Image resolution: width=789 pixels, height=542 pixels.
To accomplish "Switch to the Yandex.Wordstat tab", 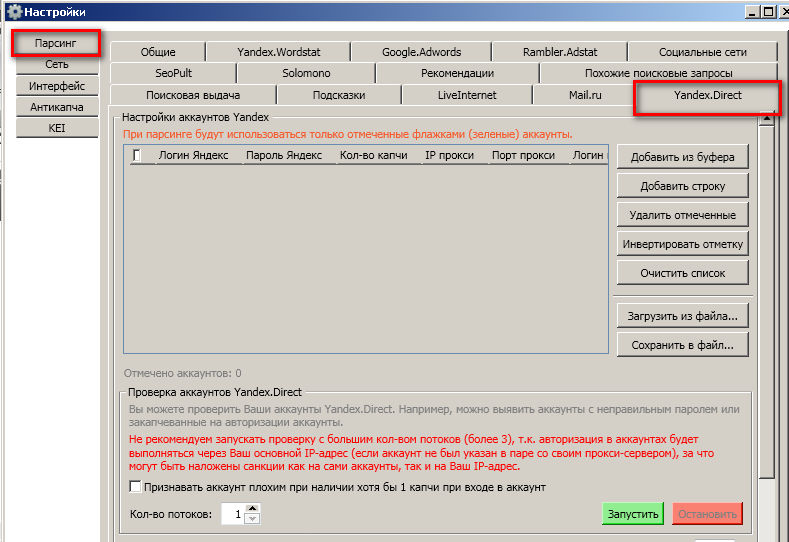I will coord(279,52).
